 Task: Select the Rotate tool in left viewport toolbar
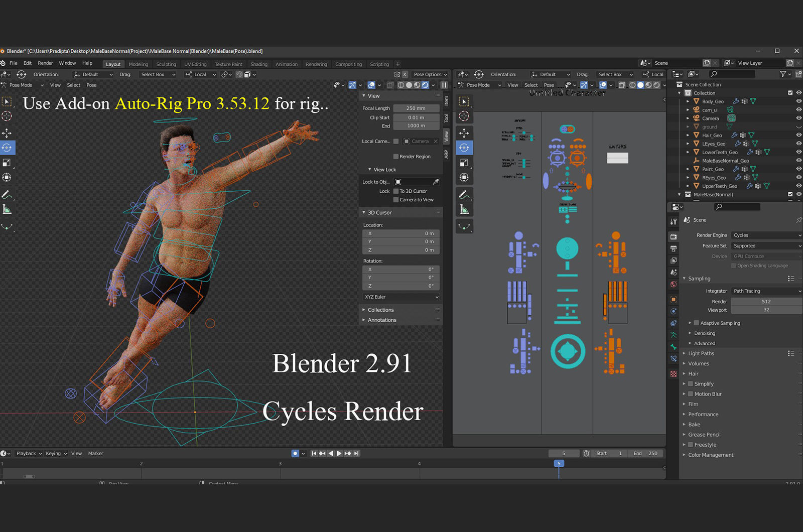(x=7, y=148)
